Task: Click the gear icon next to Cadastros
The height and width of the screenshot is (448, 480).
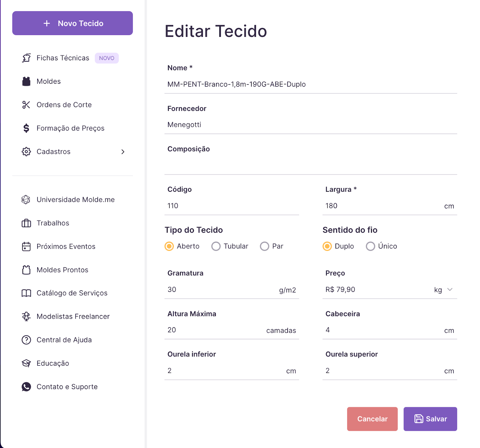Action: (x=26, y=152)
